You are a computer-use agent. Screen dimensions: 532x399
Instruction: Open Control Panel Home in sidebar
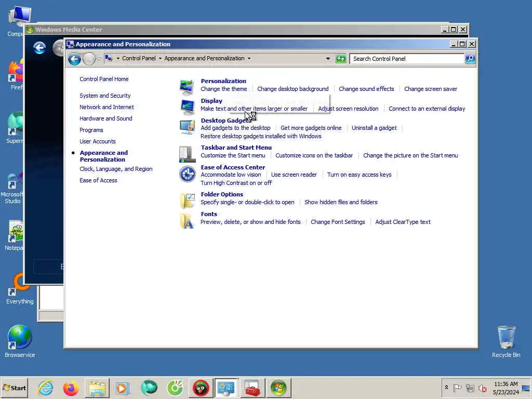pos(104,79)
